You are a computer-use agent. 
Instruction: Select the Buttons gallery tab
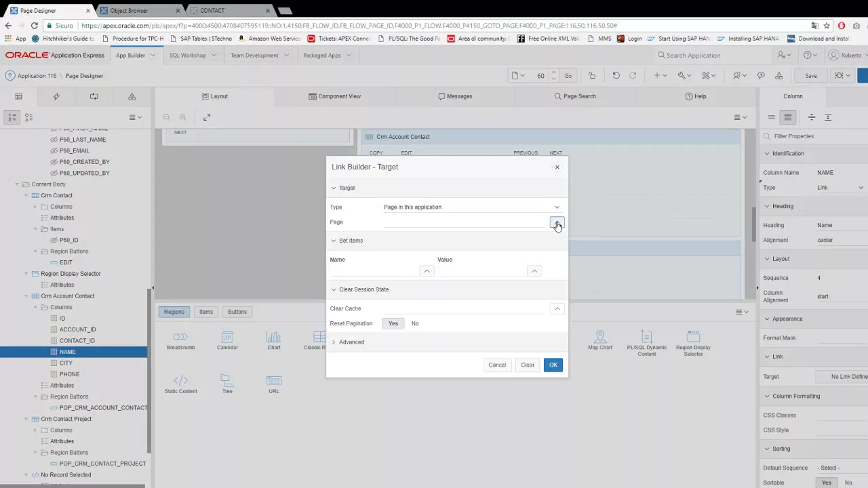[237, 312]
